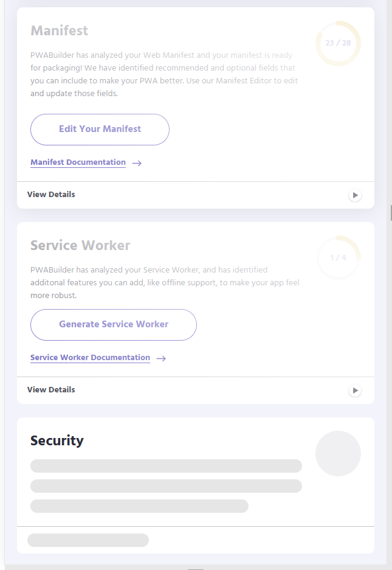Click the play-style expand icon on Manifest card
The image size is (392, 570).
pyautogui.click(x=355, y=195)
